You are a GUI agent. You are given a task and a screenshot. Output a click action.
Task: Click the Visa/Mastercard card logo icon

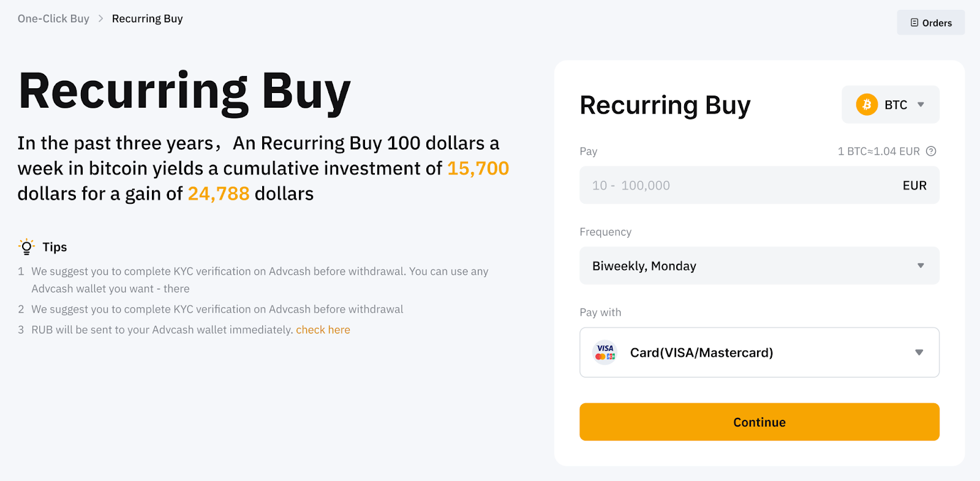point(605,352)
